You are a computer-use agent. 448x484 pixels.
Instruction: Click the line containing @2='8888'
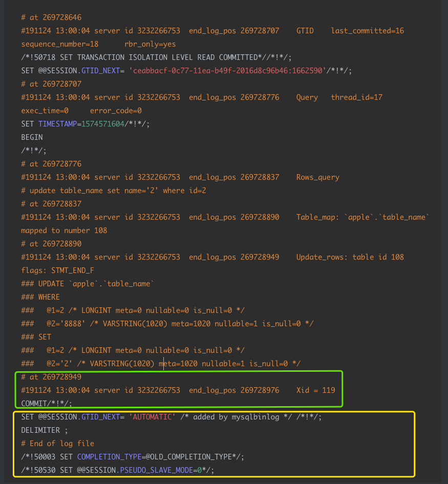[167, 324]
